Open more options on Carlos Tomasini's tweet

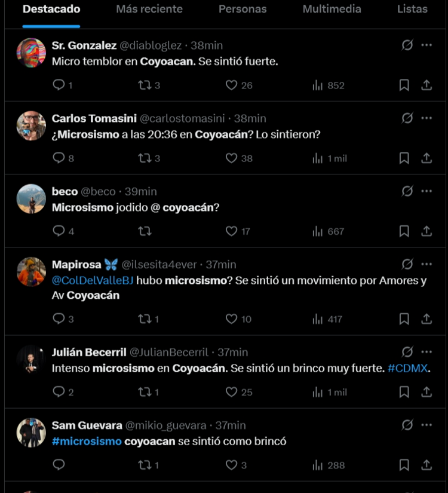(426, 118)
